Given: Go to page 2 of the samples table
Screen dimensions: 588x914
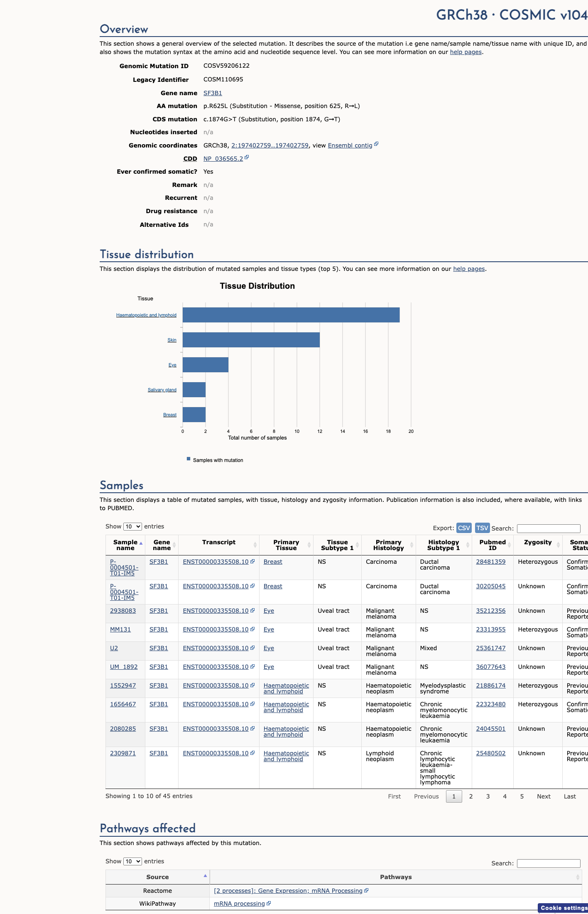Looking at the screenshot, I should click(471, 796).
